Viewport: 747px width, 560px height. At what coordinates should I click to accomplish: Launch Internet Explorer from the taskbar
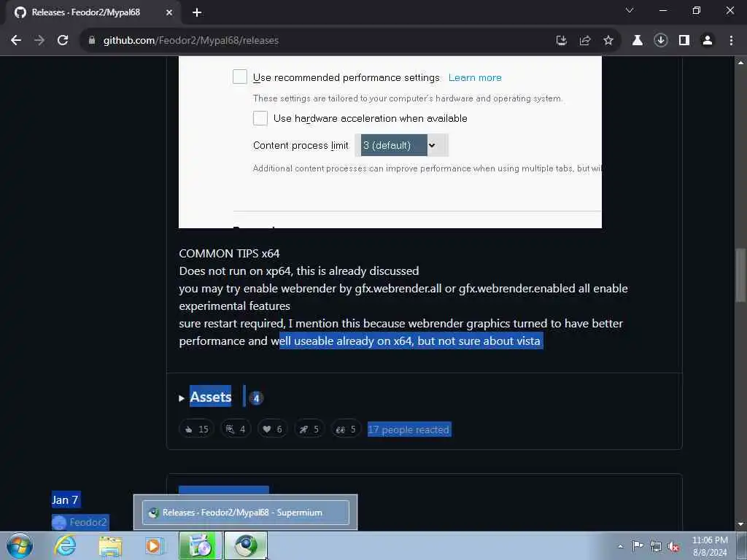tap(65, 545)
